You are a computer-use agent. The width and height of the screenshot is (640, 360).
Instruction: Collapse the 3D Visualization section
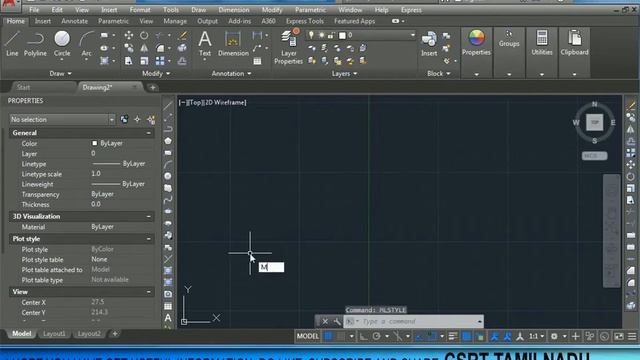point(148,216)
